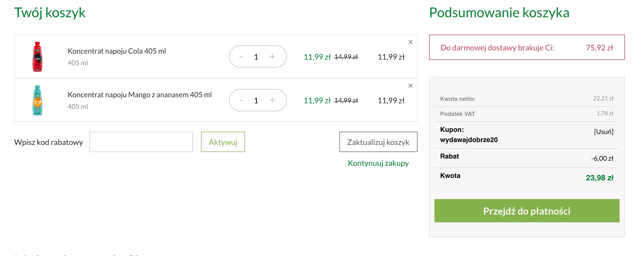The image size is (644, 256).
Task: Open the Cola product thumbnail
Action: tap(38, 56)
